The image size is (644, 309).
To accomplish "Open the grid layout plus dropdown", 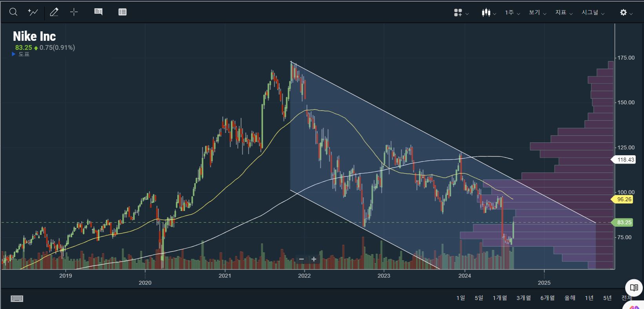I will (461, 13).
